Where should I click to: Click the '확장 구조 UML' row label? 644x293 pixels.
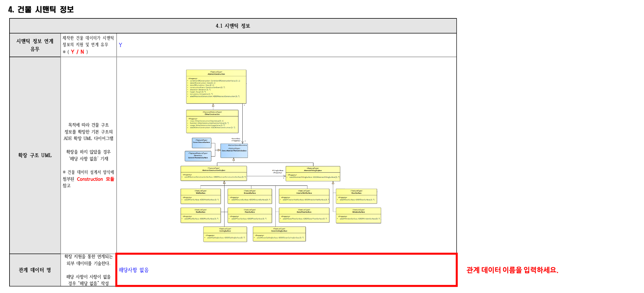coord(35,155)
